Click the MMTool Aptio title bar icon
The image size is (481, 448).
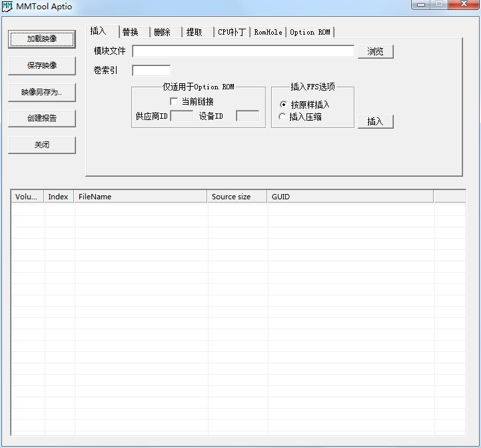point(7,6)
